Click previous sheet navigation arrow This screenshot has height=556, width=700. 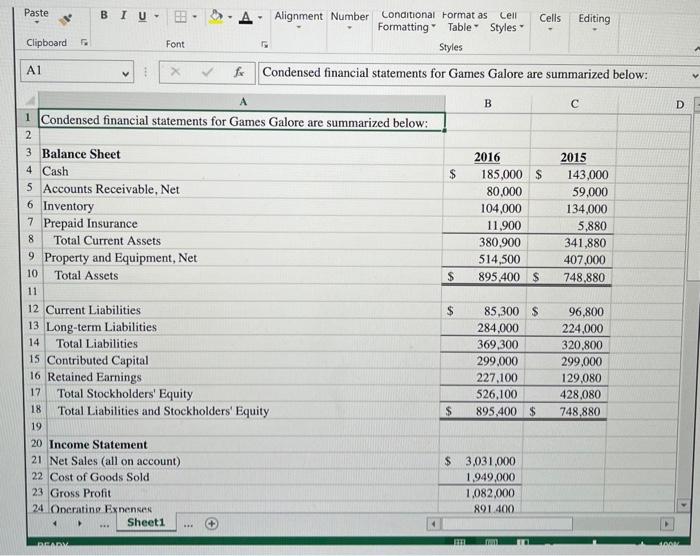[55, 523]
